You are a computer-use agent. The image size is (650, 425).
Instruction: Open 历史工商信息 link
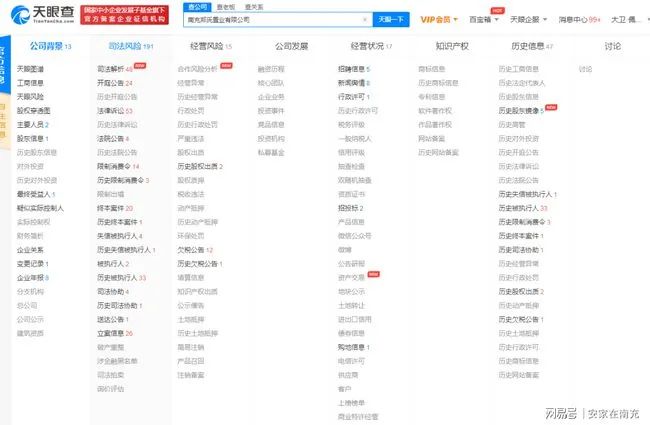519,69
